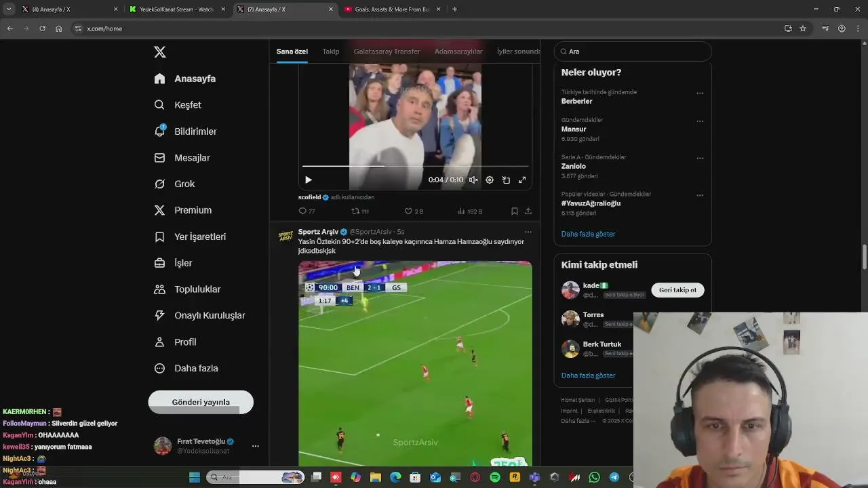Image resolution: width=868 pixels, height=488 pixels.
Task: Open Premium in the sidebar
Action: click(183, 210)
